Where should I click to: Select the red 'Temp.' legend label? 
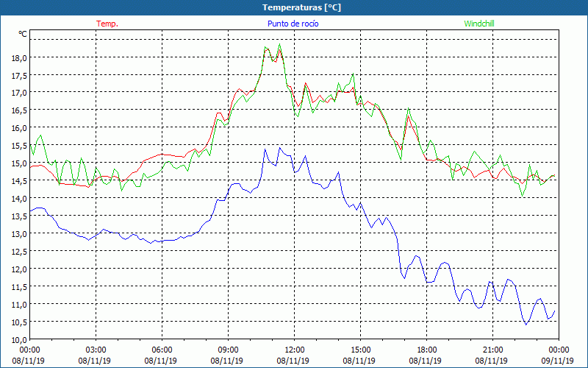(107, 24)
